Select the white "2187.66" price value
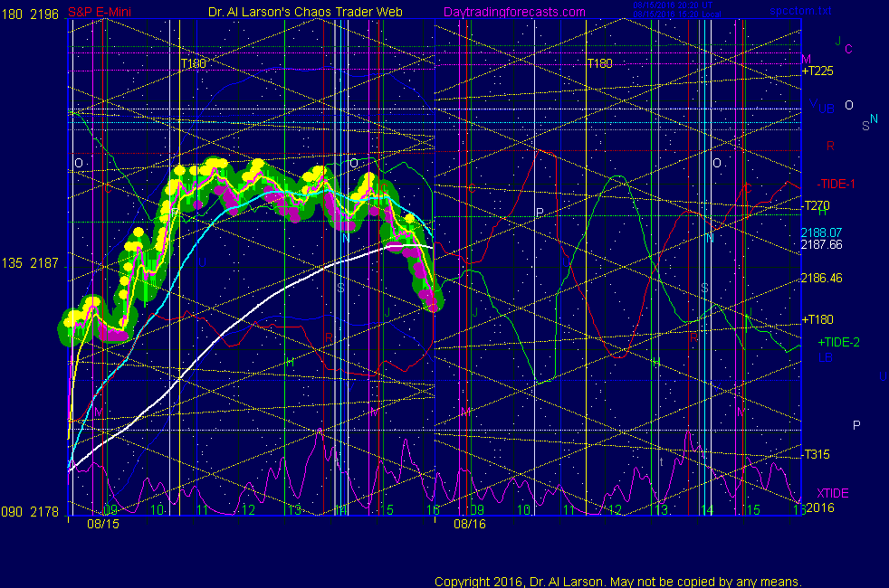889x588 pixels. 821,245
